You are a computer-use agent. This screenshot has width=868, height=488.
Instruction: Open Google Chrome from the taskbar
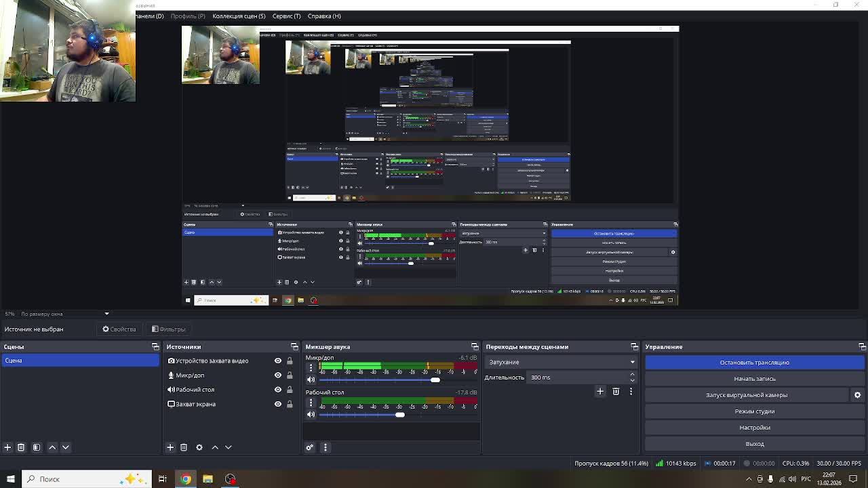point(185,479)
